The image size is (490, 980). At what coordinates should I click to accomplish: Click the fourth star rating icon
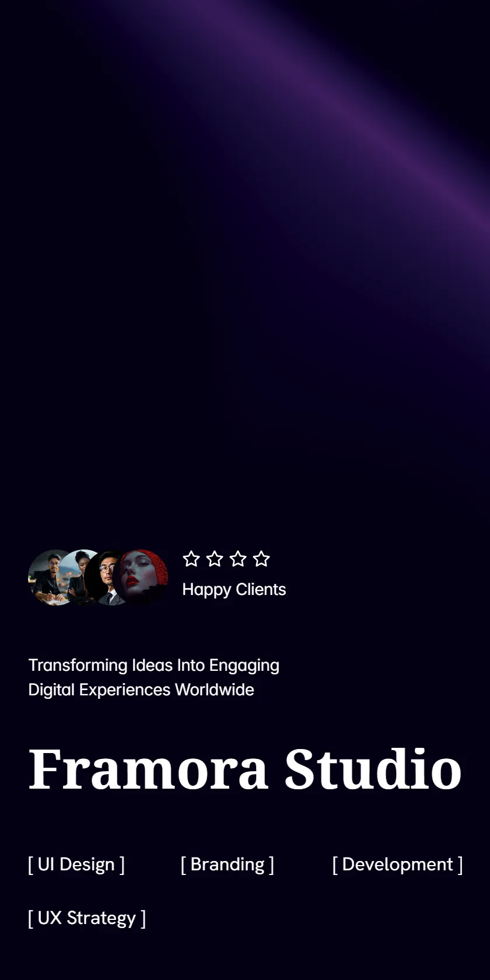(261, 559)
